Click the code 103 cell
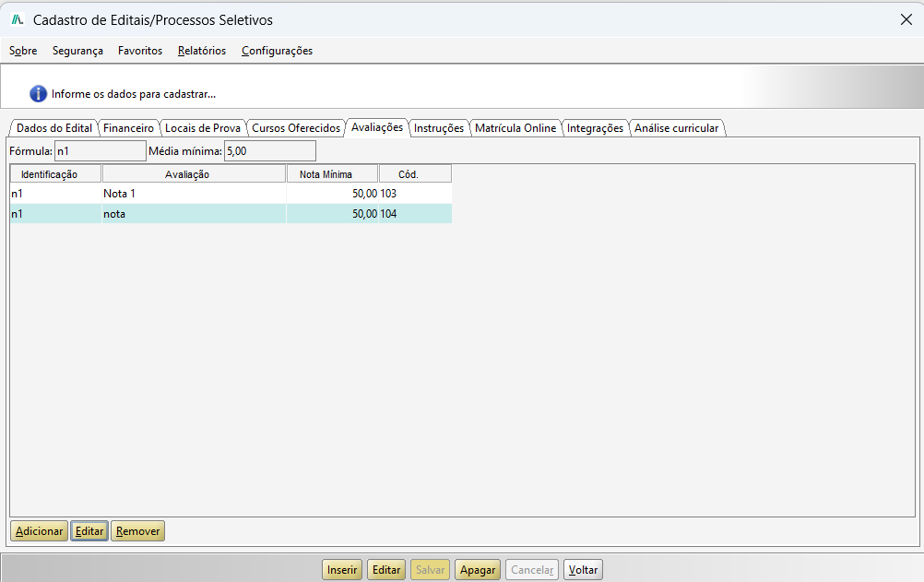The width and height of the screenshot is (924, 582). point(416,194)
